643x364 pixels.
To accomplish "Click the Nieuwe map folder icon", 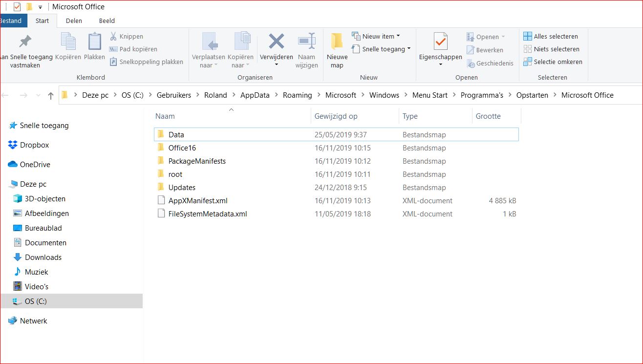I will pos(337,42).
